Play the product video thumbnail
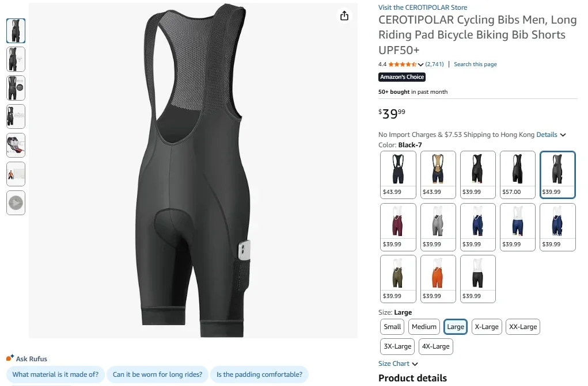This screenshot has width=588, height=386. pyautogui.click(x=16, y=202)
